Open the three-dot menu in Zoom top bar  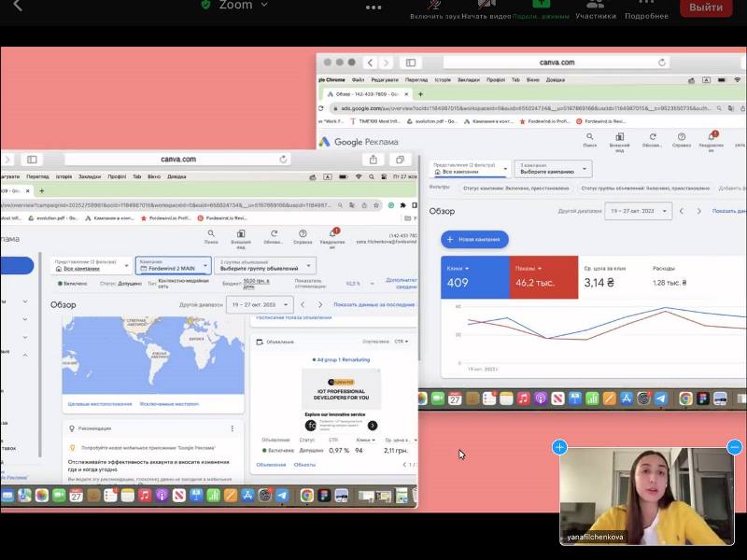click(x=373, y=7)
